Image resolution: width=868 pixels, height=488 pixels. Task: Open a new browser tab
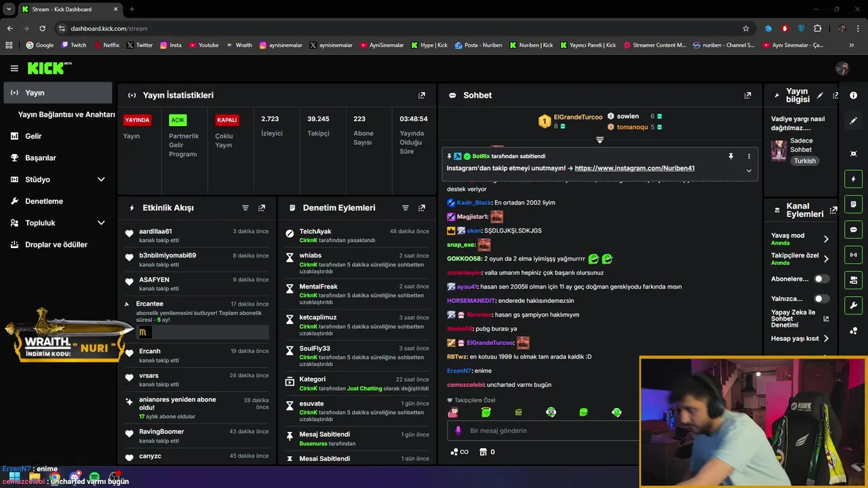tap(132, 9)
